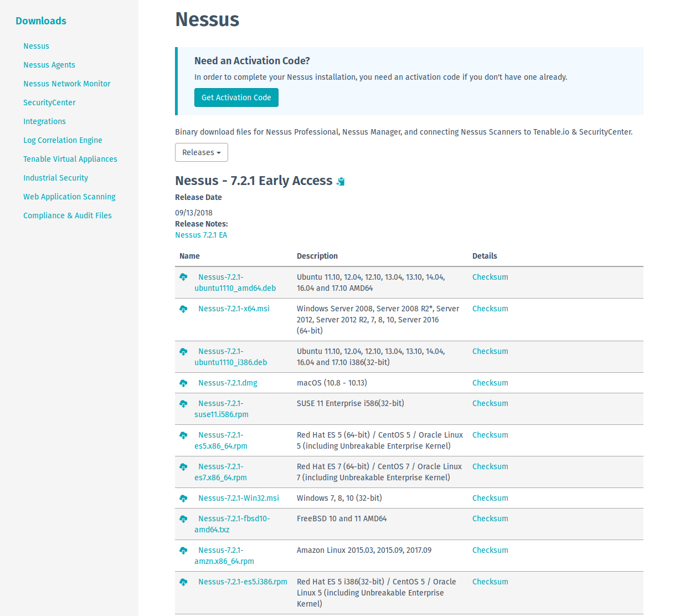
Task: Open the Releases dropdown
Action: tap(202, 152)
